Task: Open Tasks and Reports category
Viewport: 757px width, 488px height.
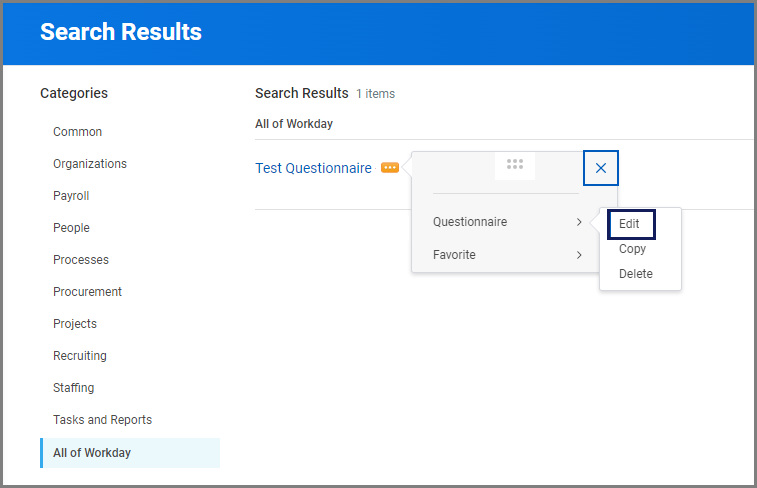Action: tap(102, 420)
